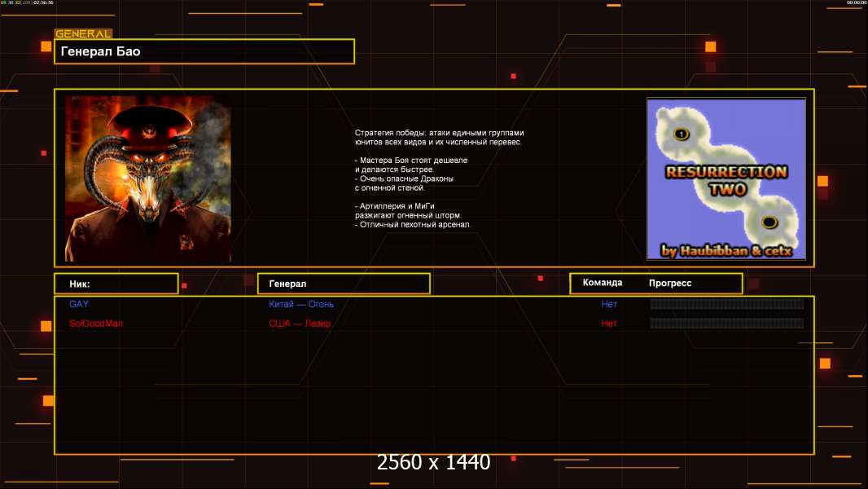Screen dimensions: 868x489
Task: Click team value "Нет" in GAY row
Action: point(609,304)
